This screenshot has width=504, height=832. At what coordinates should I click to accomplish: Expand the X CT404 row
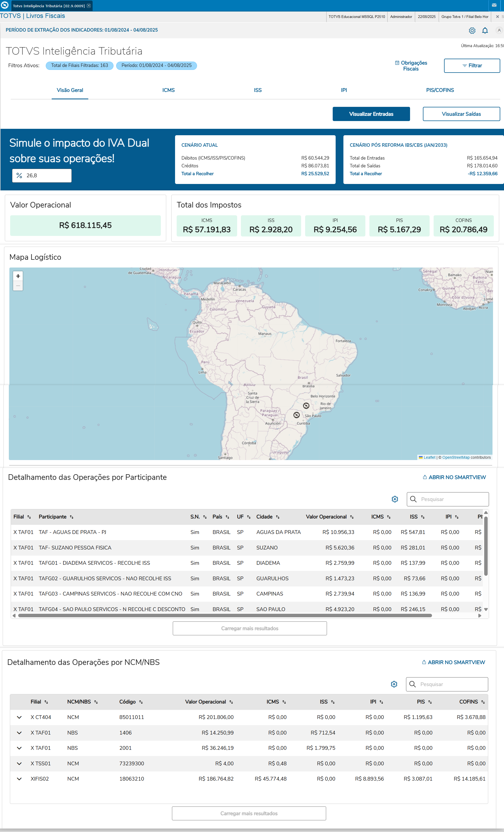tap(19, 717)
